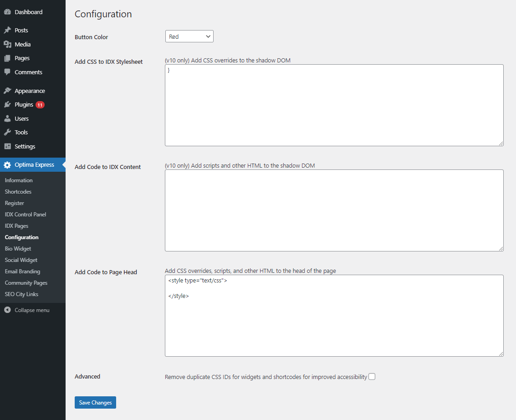This screenshot has height=420, width=516.
Task: Open the Button Color dropdown
Action: 189,36
